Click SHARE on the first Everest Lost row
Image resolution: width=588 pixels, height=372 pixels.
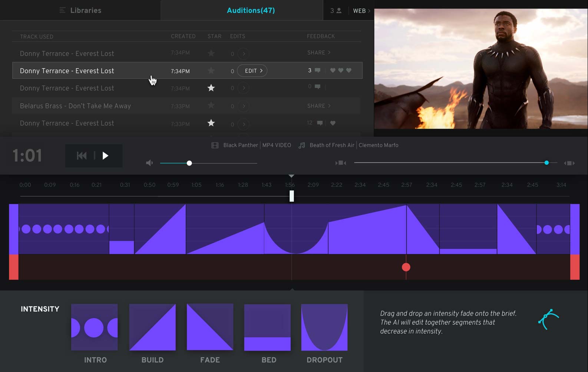[319, 53]
